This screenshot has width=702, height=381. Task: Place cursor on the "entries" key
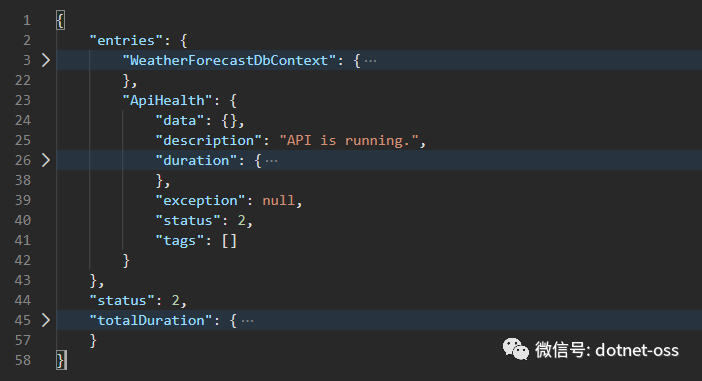click(122, 40)
